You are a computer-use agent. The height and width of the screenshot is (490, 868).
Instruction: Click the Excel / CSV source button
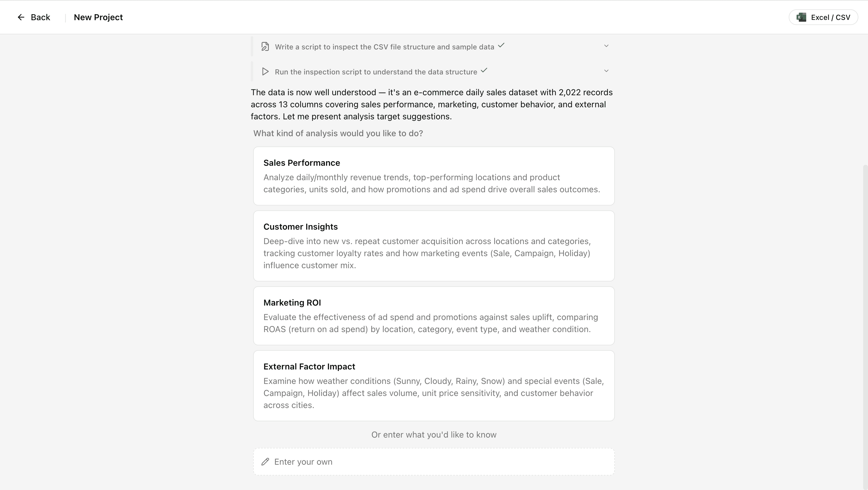click(x=823, y=17)
